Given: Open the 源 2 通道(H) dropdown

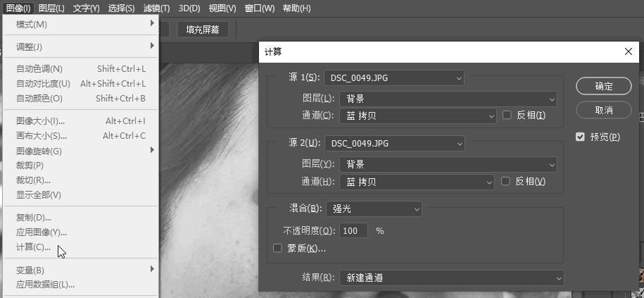Looking at the screenshot, I should click(417, 182).
